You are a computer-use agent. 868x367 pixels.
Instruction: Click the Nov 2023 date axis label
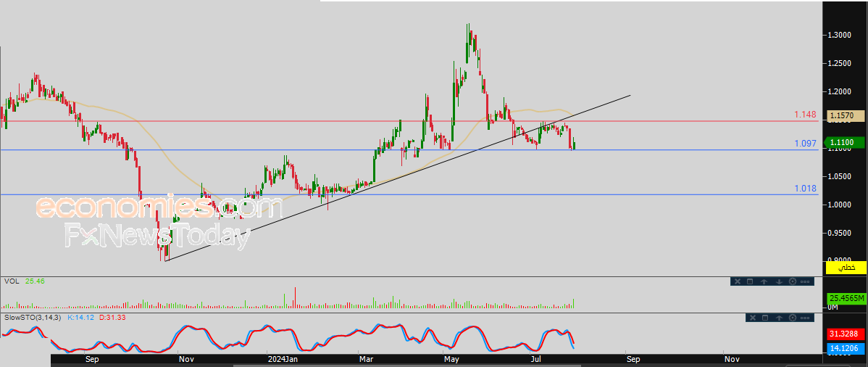pos(186,359)
